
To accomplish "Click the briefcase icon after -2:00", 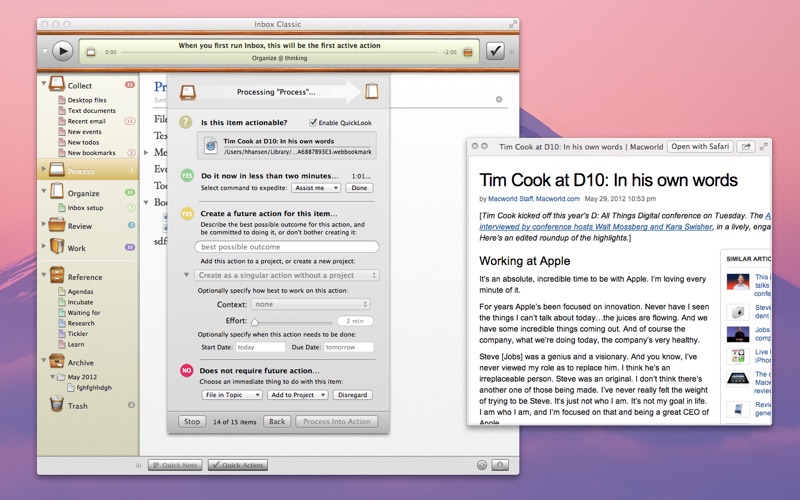I will [x=467, y=52].
